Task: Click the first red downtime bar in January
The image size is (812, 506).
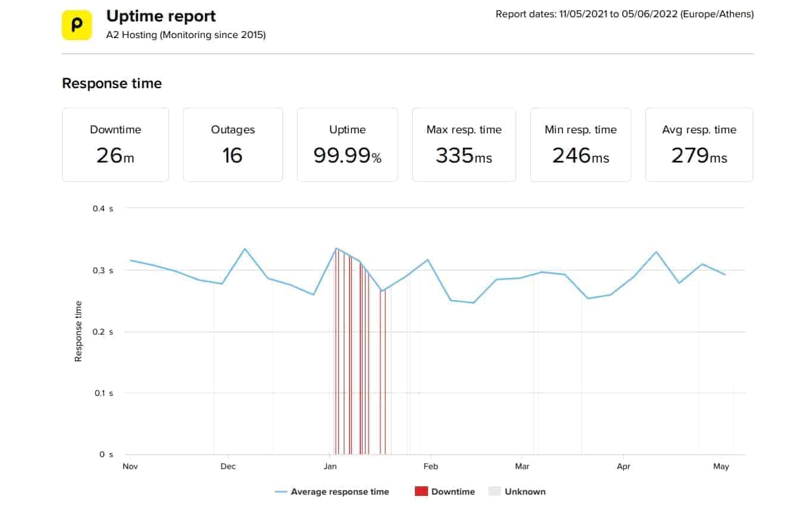Action: coord(335,351)
